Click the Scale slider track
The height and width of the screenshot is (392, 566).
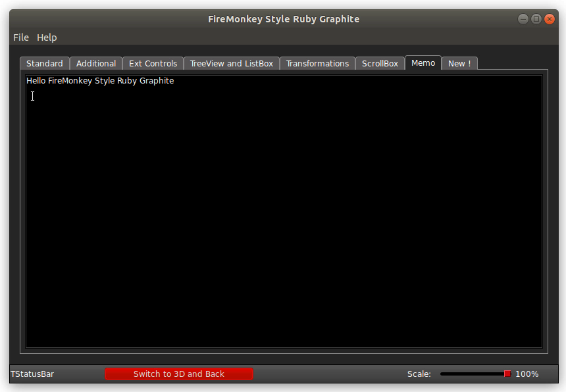pos(475,374)
